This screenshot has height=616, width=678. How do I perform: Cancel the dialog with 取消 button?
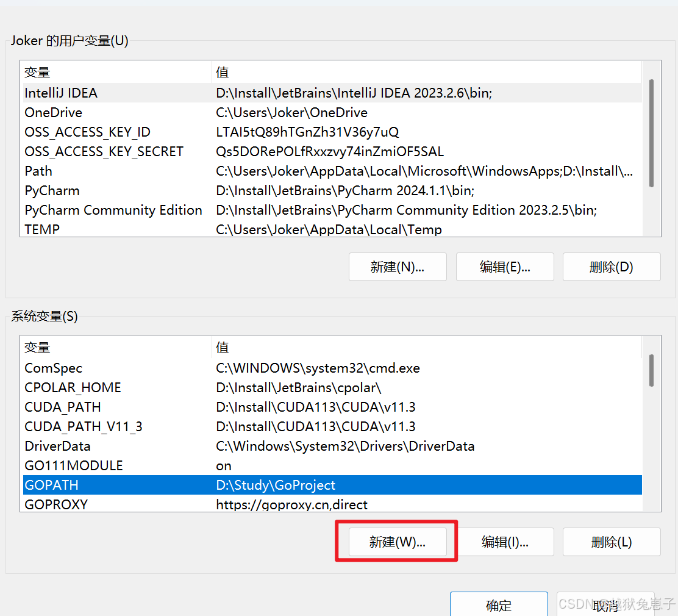pos(605,605)
